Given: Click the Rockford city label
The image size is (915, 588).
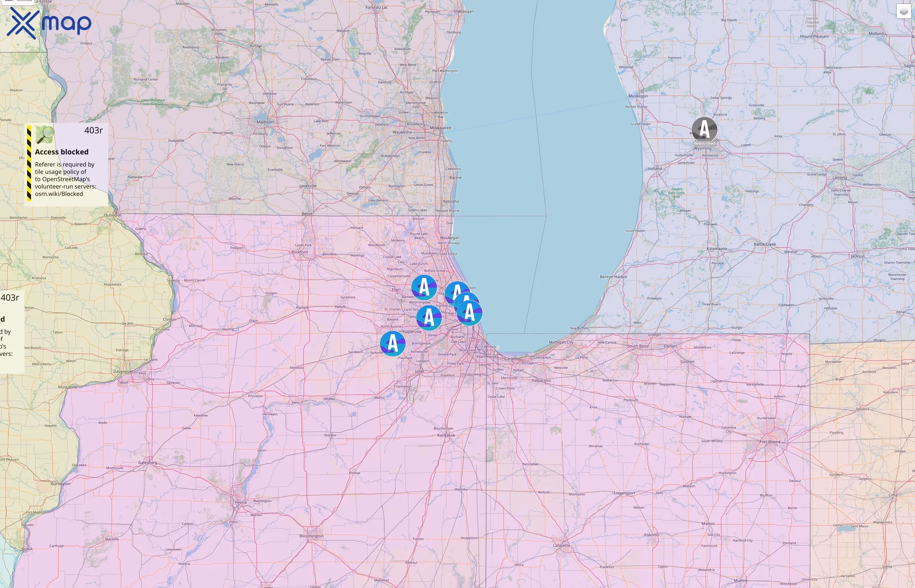Looking at the screenshot, I should point(299,252).
